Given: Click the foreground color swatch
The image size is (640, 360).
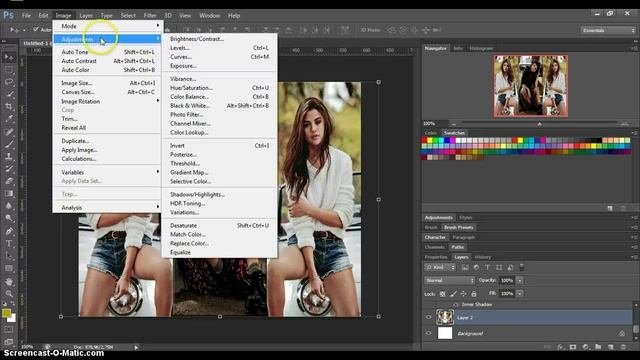Looking at the screenshot, I should [x=6, y=313].
